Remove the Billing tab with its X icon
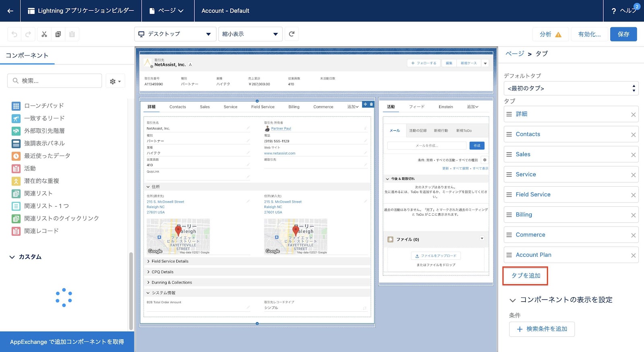 tap(633, 215)
